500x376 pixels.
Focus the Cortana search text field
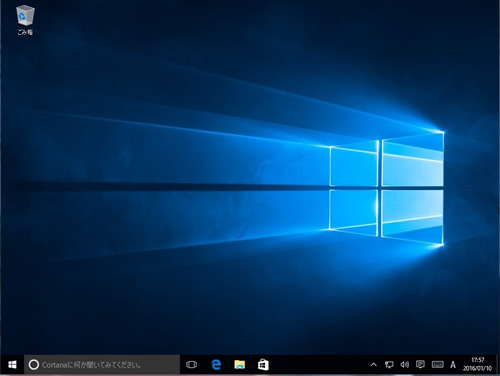tap(102, 365)
